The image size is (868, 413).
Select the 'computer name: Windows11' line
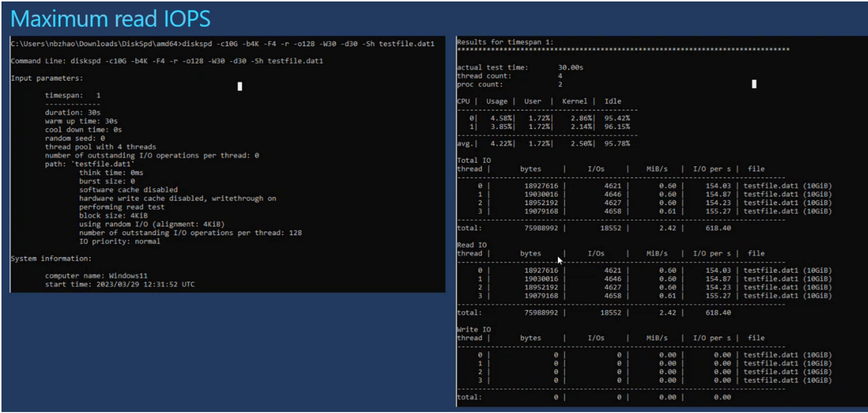pyautogui.click(x=96, y=276)
